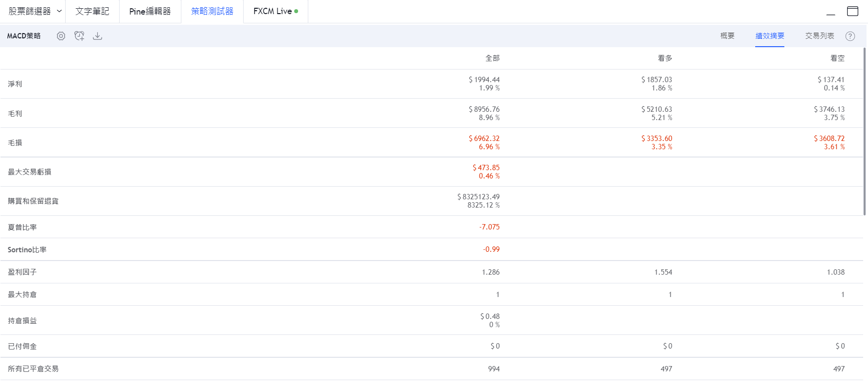Open the help question mark icon

tap(850, 36)
